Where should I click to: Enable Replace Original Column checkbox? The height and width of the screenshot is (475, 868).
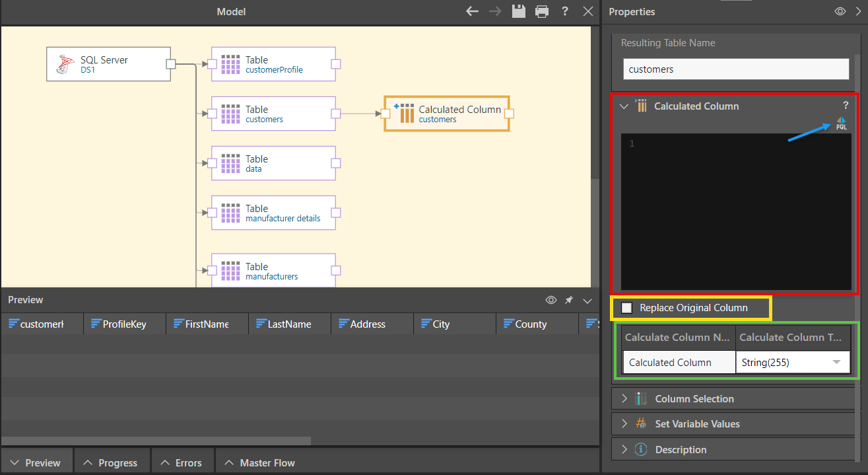pos(627,308)
